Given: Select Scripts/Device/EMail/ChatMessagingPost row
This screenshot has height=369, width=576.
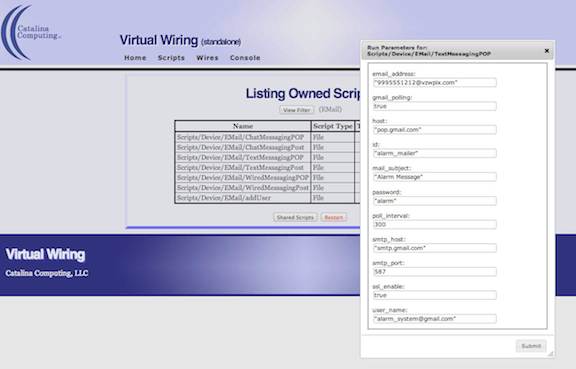Looking at the screenshot, I should [267, 147].
